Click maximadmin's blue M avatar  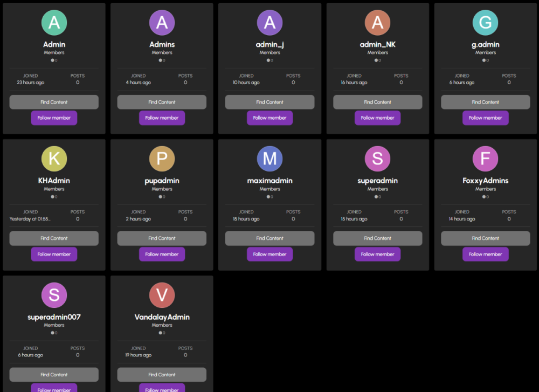(x=269, y=159)
